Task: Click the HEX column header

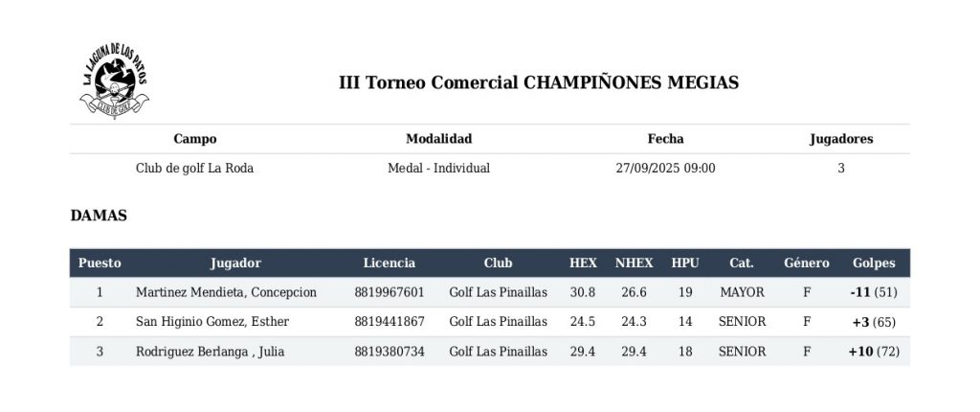Action: [583, 263]
